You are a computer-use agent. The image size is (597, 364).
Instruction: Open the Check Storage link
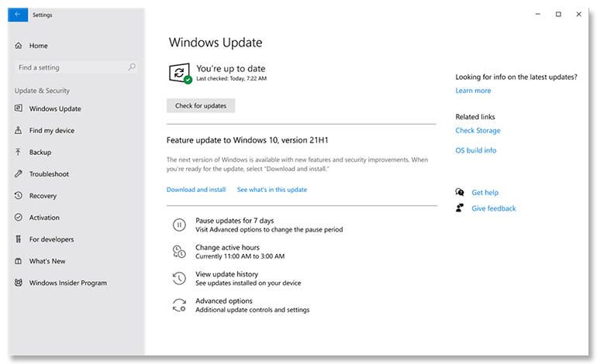(478, 130)
